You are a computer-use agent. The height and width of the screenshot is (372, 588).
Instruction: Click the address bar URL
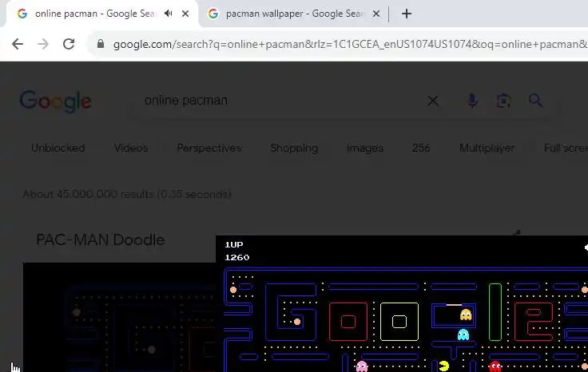349,44
